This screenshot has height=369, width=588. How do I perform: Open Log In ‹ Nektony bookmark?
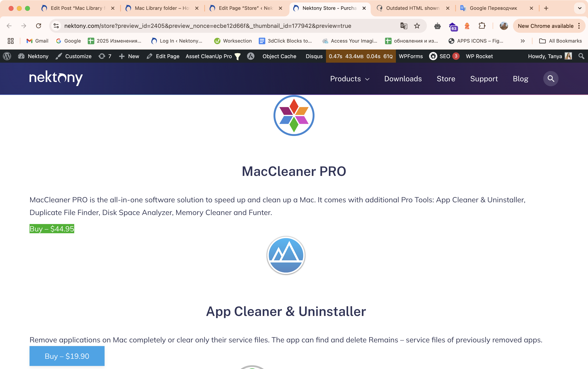coord(177,41)
